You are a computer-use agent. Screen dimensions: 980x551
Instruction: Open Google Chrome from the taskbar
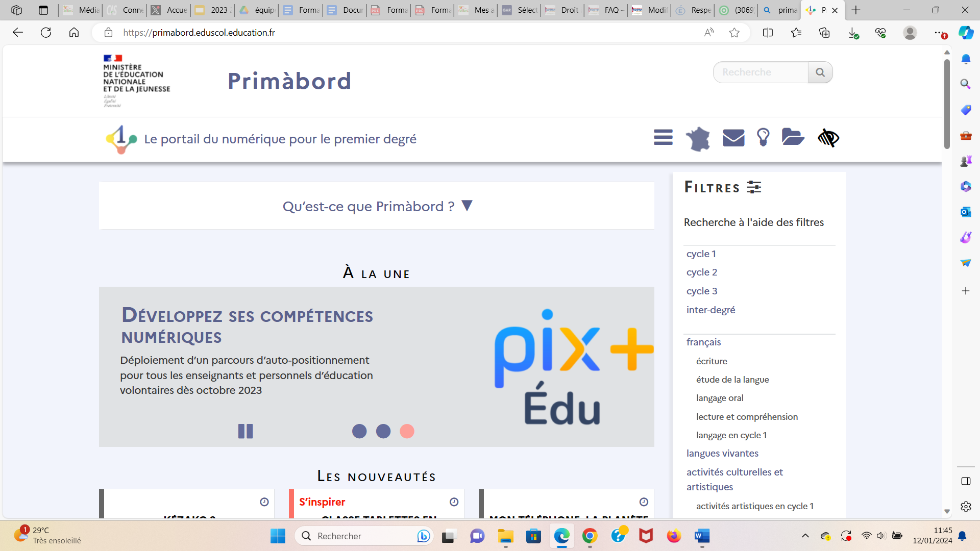pyautogui.click(x=590, y=536)
